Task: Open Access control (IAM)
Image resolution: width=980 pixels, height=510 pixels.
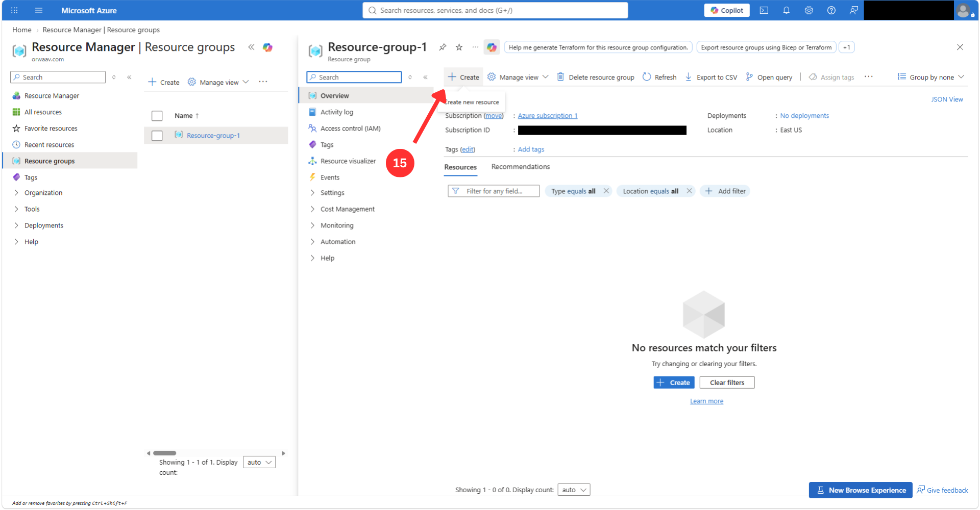Action: click(350, 129)
